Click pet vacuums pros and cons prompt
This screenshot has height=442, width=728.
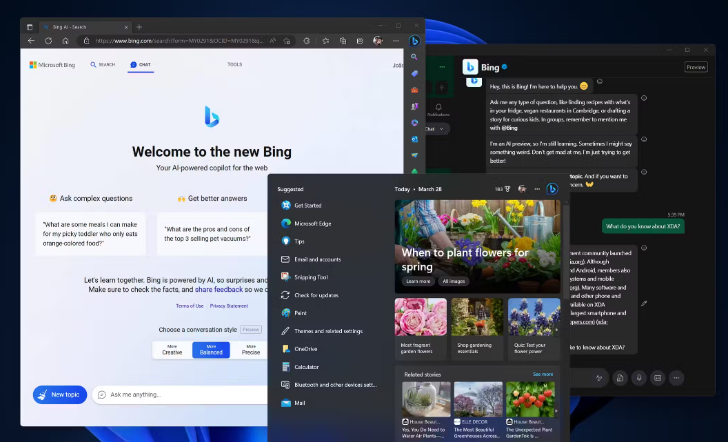(x=213, y=234)
